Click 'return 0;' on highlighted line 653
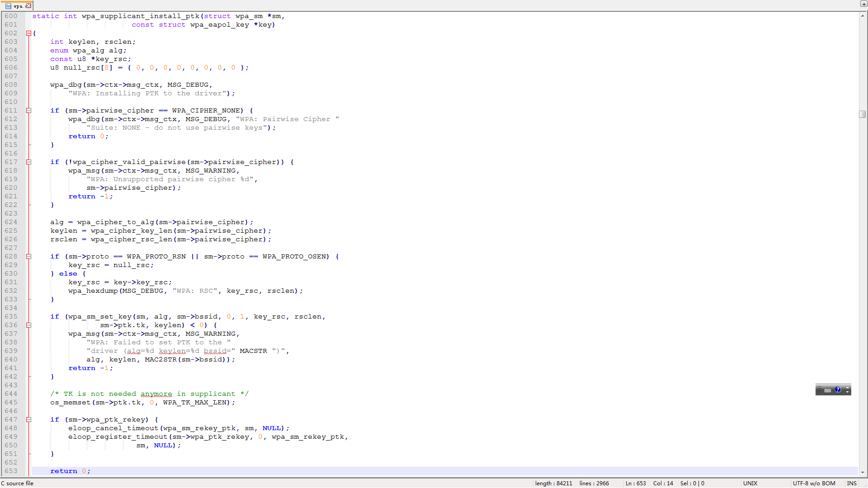 [x=70, y=471]
